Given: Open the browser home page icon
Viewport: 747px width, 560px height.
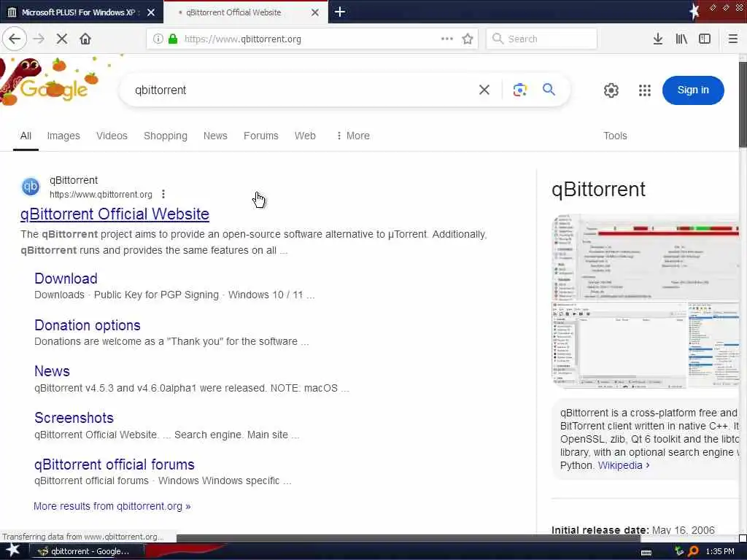Looking at the screenshot, I should pyautogui.click(x=85, y=39).
